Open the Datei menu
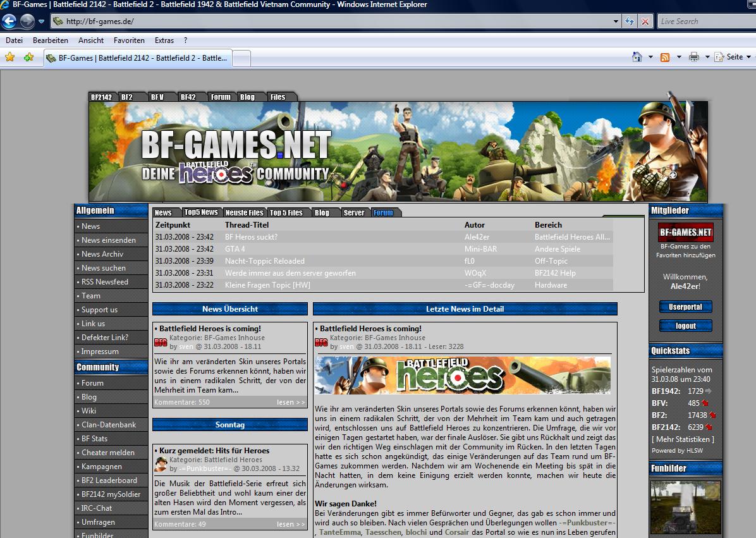 (14, 40)
